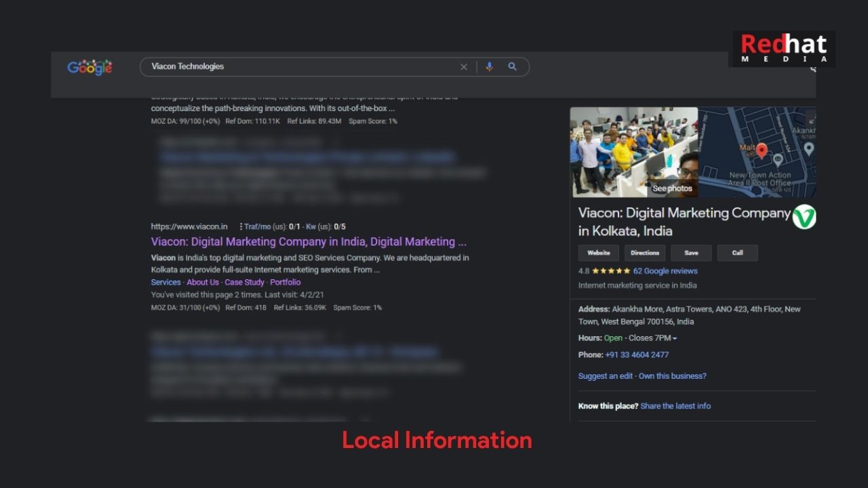Click the green Viacon V logo
The height and width of the screenshot is (488, 868).
coord(804,217)
